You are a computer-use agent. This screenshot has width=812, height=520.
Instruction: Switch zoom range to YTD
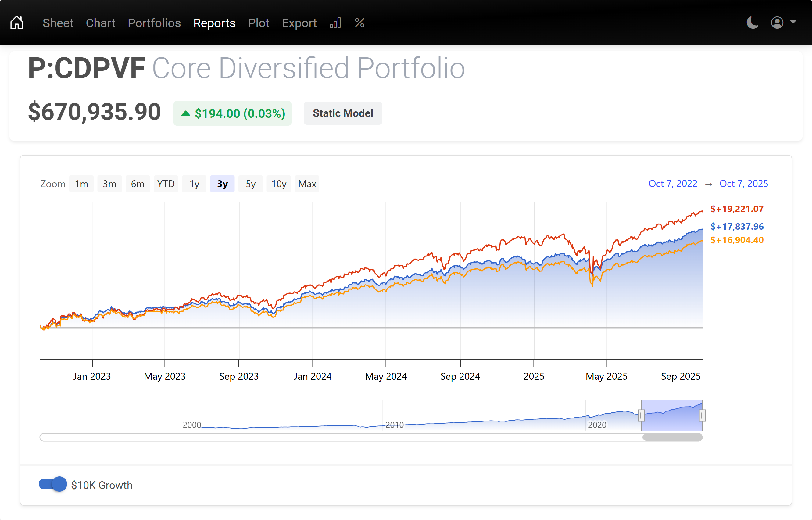(166, 184)
